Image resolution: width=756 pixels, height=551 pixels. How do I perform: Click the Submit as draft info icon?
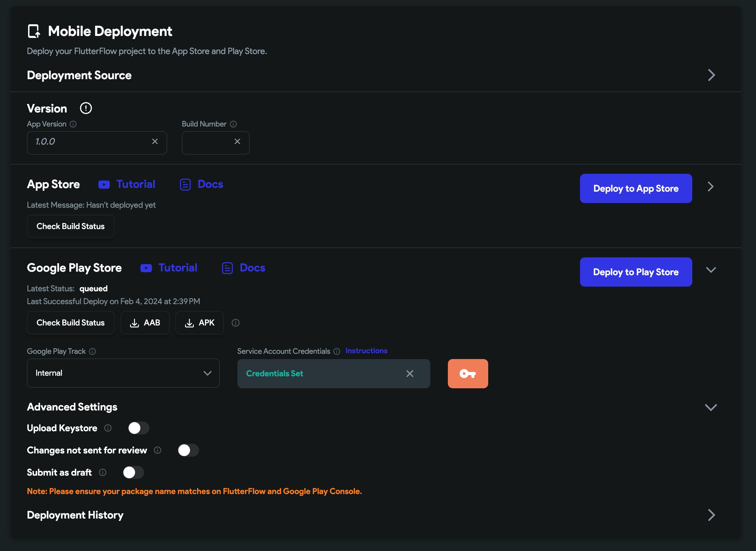pyautogui.click(x=103, y=472)
